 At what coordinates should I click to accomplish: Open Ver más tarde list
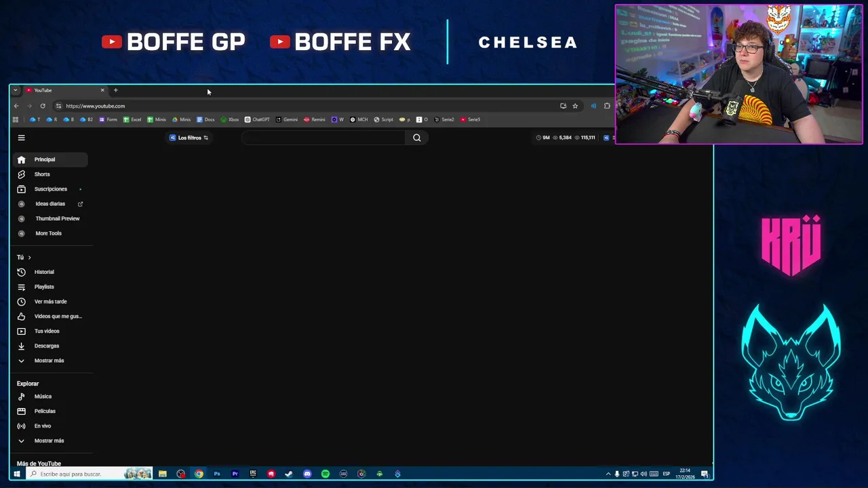pyautogui.click(x=49, y=302)
